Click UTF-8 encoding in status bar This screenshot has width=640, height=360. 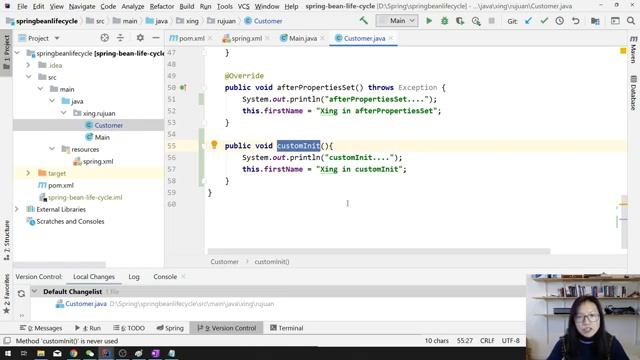tap(511, 340)
